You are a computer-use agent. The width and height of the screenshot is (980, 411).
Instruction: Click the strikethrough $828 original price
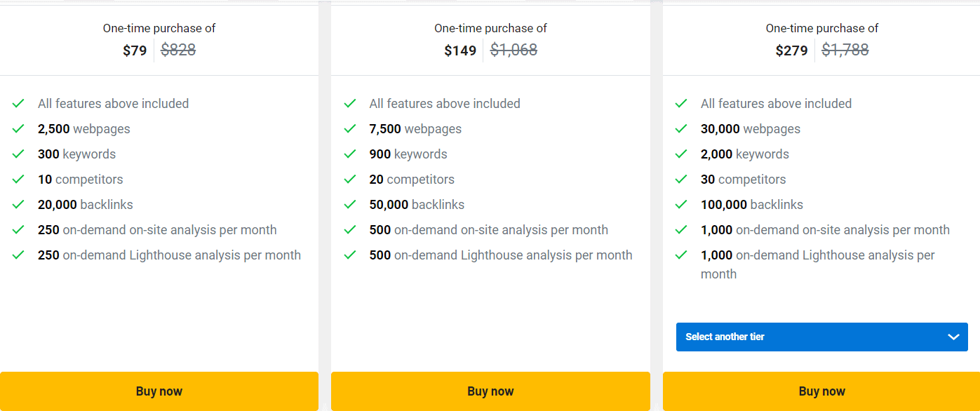tap(177, 50)
